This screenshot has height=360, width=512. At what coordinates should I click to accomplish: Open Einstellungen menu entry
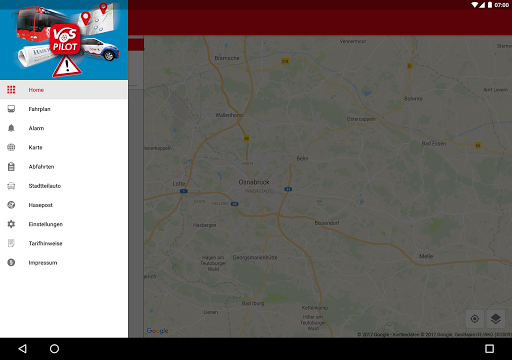click(64, 224)
